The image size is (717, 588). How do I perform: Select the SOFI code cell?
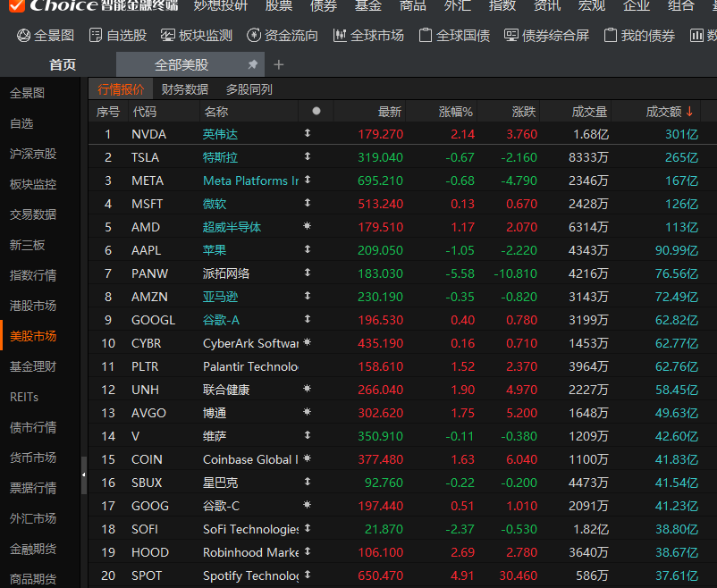point(145,529)
